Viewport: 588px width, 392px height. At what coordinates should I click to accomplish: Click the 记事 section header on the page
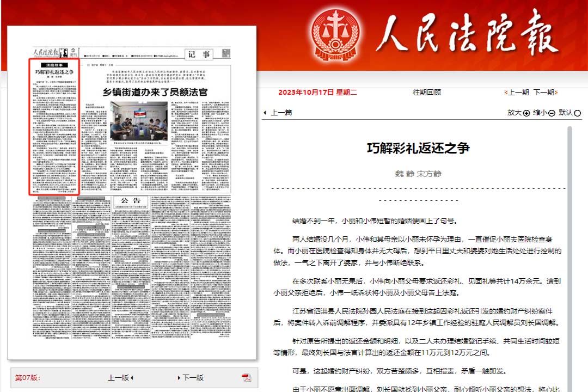point(199,54)
